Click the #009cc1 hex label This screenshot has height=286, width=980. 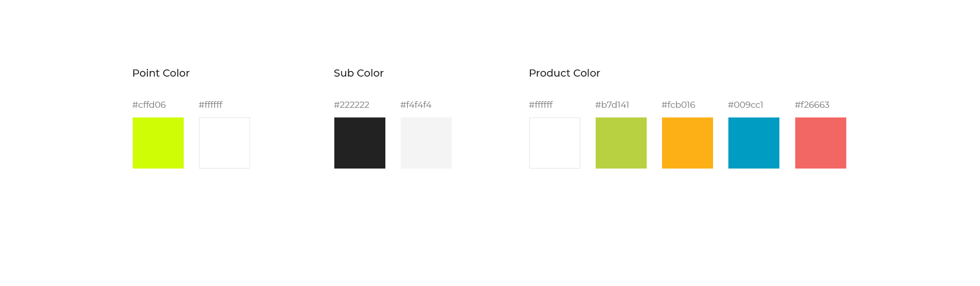point(746,105)
